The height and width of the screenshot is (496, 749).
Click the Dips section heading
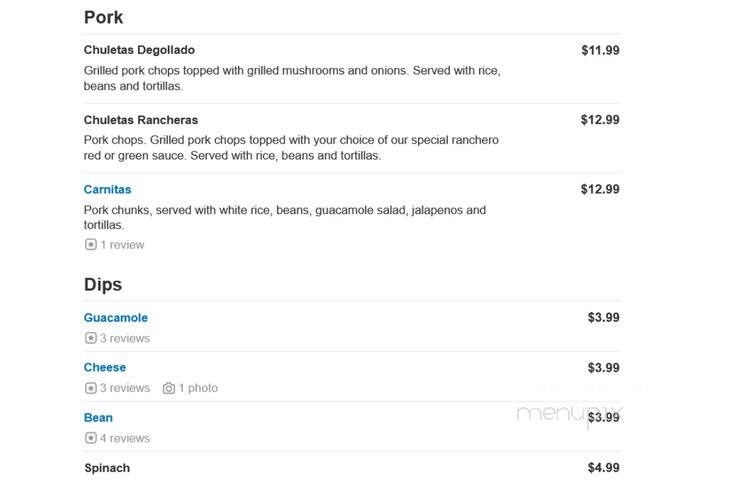tap(103, 285)
